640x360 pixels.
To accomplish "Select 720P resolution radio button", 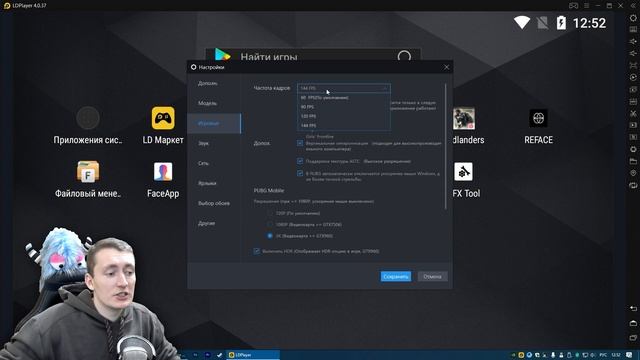I will click(x=269, y=213).
